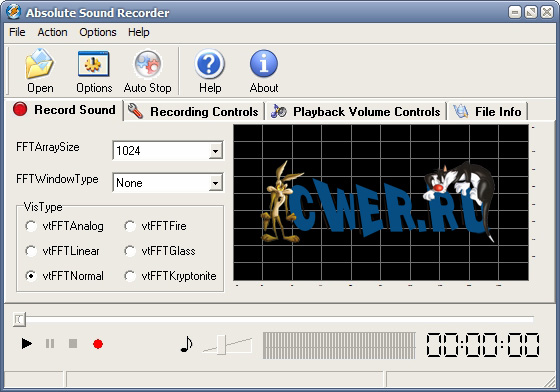Click the playback position slider thumb
Screen dimensions: 560x392
(x=19, y=319)
